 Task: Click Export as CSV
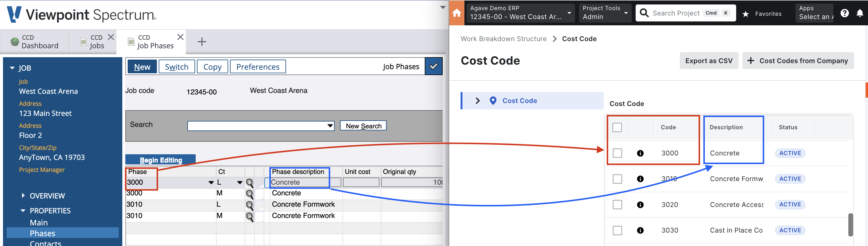tap(709, 60)
